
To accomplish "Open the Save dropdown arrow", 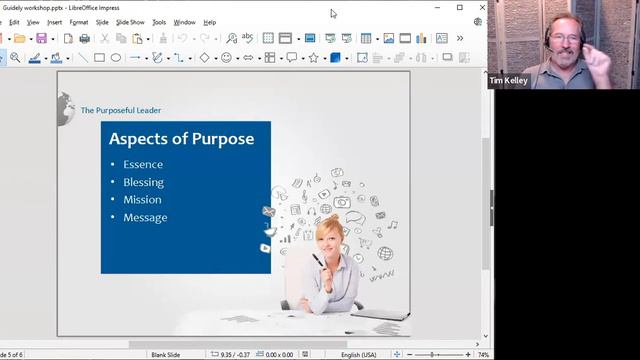I will [x=53, y=39].
